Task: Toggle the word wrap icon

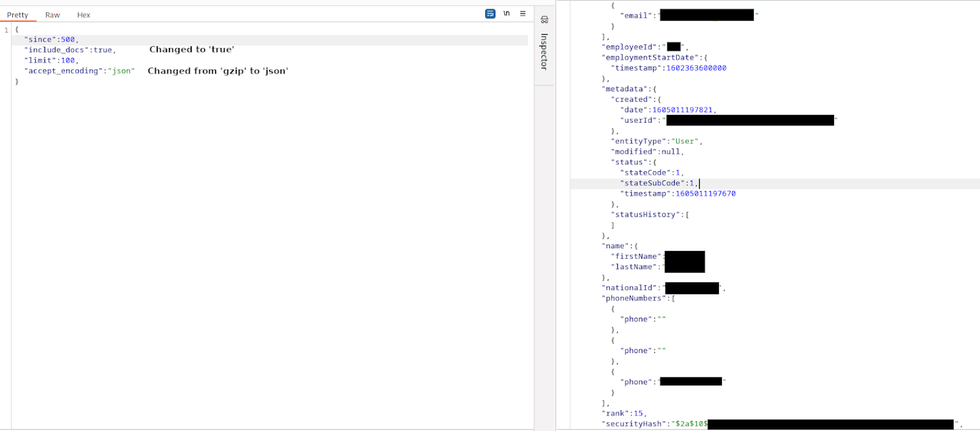Action: coord(490,14)
